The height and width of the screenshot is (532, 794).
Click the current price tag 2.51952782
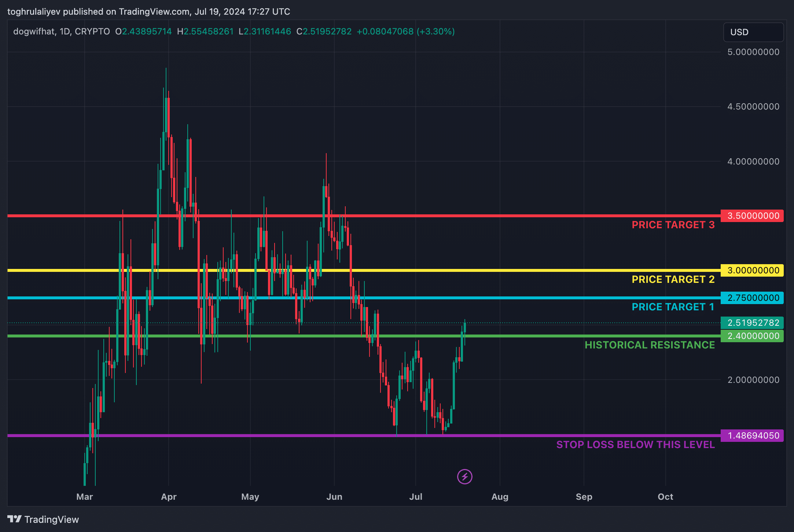[x=752, y=323]
